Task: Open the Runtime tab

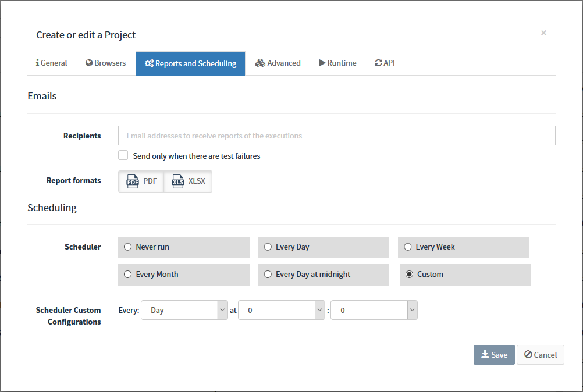Action: click(337, 63)
